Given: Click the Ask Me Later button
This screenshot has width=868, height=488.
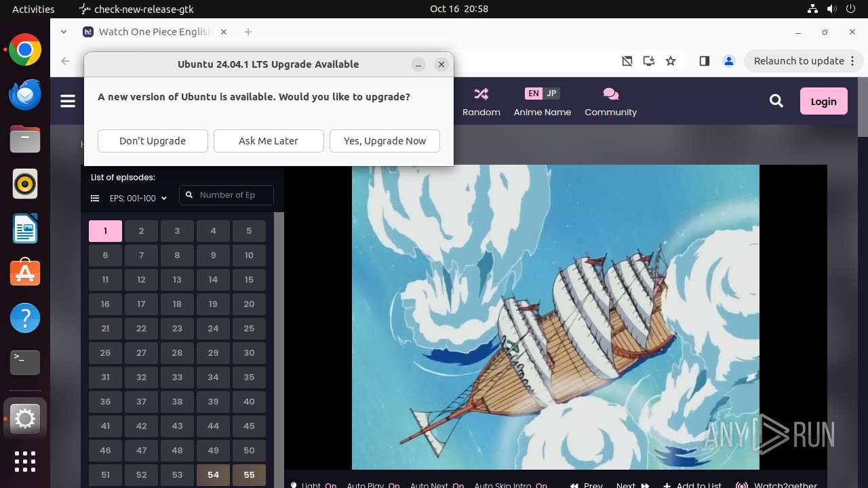Looking at the screenshot, I should click(x=269, y=141).
